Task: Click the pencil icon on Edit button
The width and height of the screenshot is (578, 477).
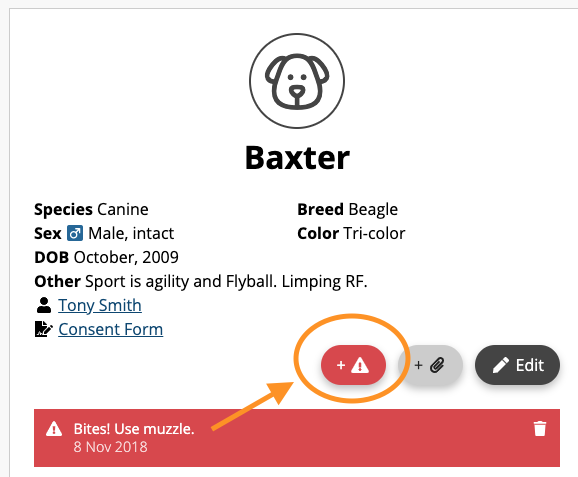Action: [501, 365]
